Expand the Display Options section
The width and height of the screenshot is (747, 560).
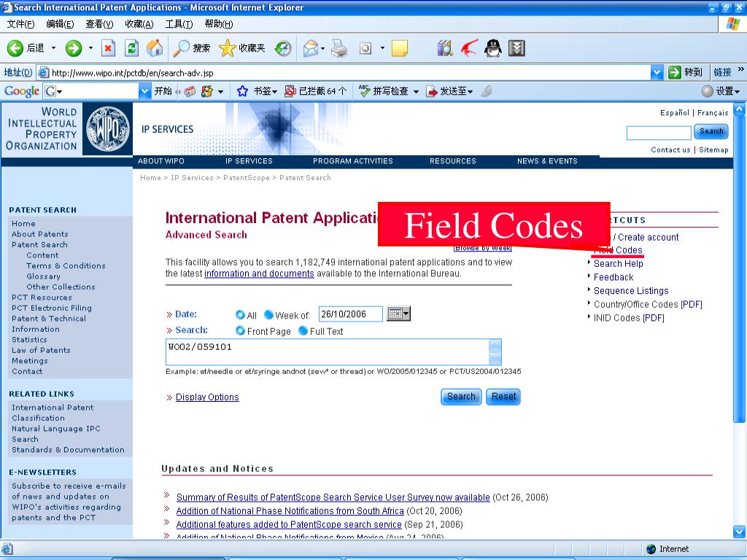[x=207, y=397]
